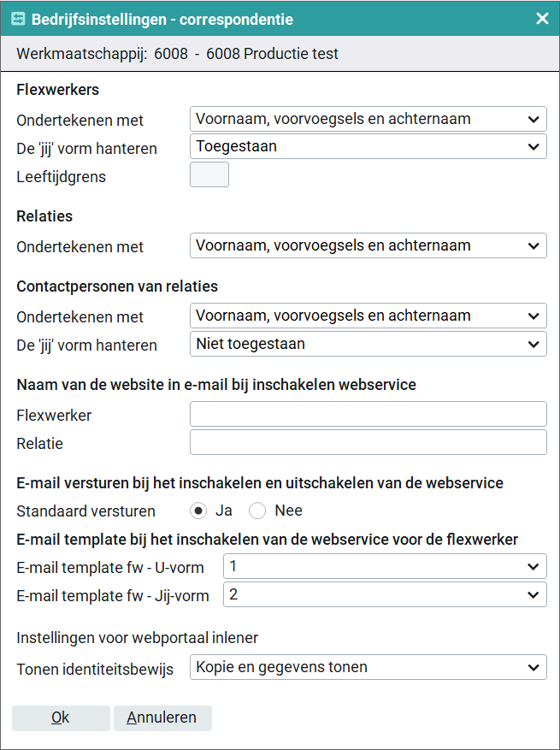Close the Bedrijfsinstellingen dialog

[x=542, y=19]
